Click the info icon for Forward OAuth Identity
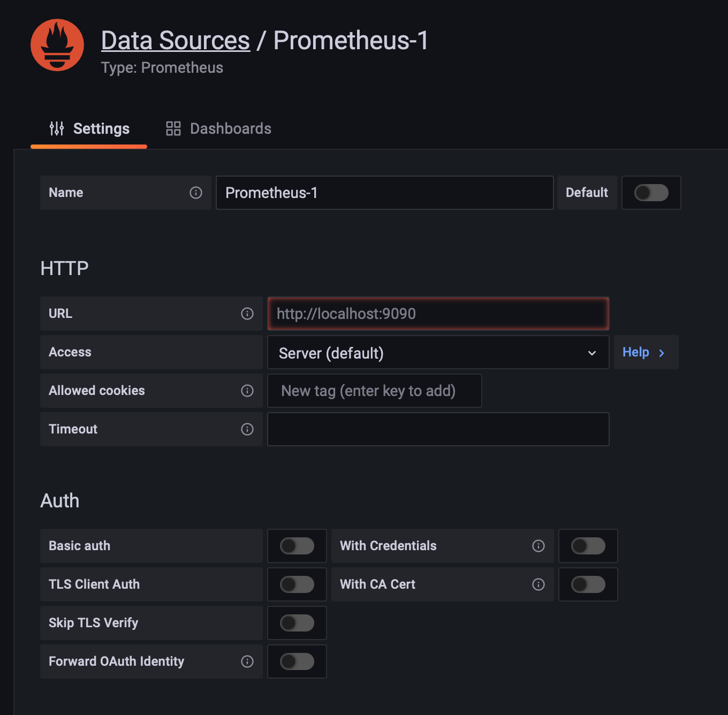 coord(247,661)
